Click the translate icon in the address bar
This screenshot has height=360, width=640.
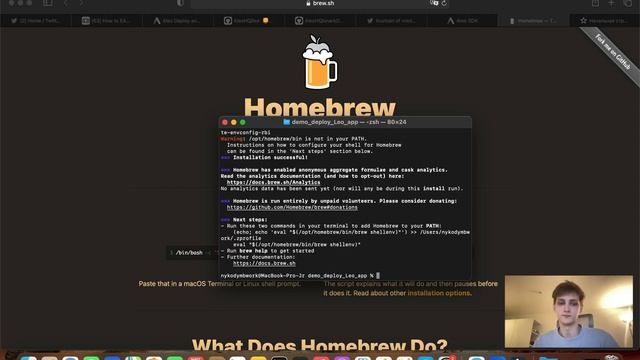[434, 3]
